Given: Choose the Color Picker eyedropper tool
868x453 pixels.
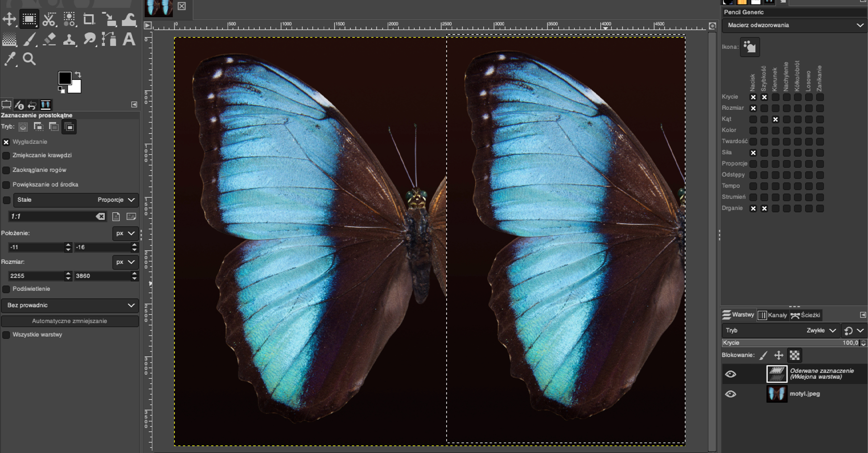Looking at the screenshot, I should click(9, 59).
